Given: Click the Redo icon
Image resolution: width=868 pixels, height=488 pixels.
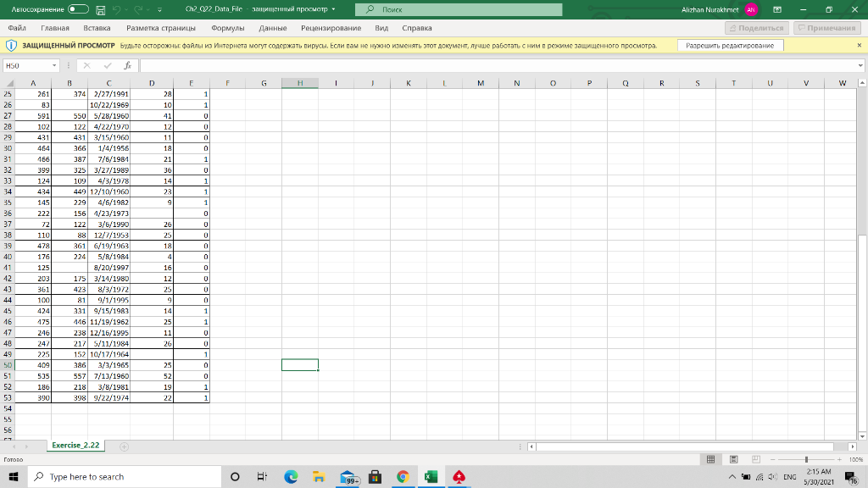Looking at the screenshot, I should click(136, 9).
